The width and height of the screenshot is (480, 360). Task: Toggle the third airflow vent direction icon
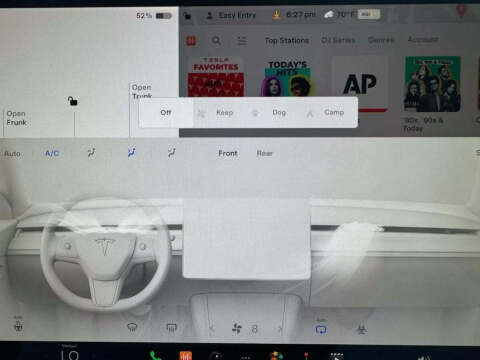pyautogui.click(x=172, y=153)
